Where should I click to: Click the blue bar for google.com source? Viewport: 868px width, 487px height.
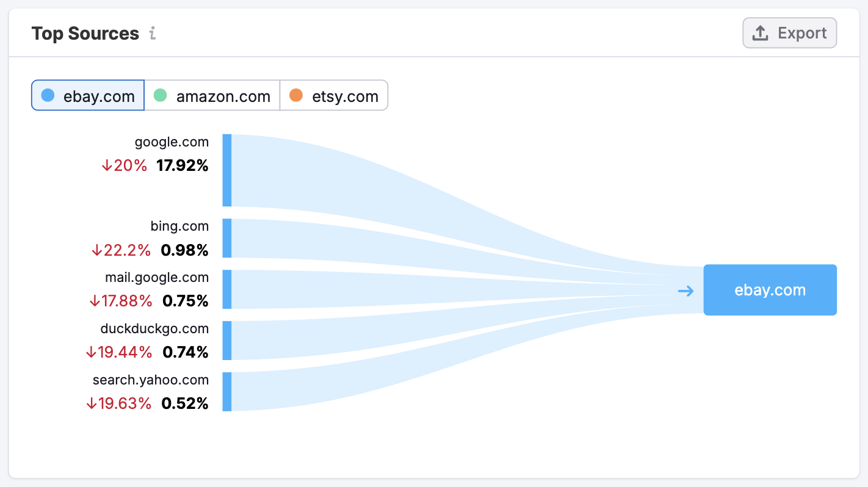[x=227, y=170]
